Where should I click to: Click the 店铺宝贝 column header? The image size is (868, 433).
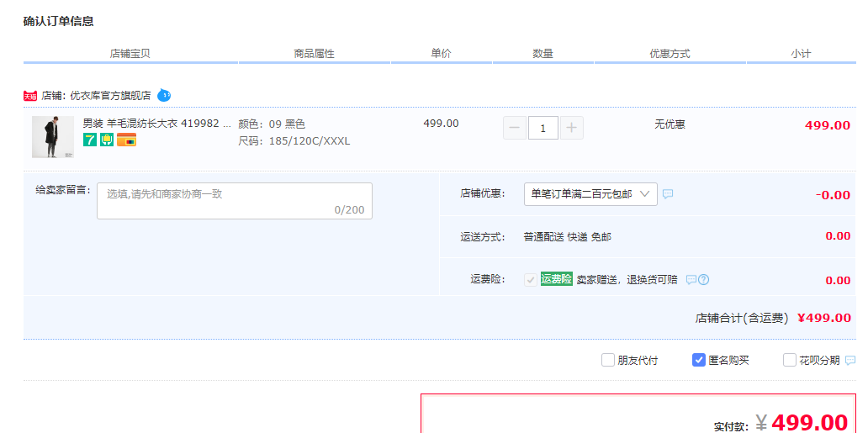(130, 54)
